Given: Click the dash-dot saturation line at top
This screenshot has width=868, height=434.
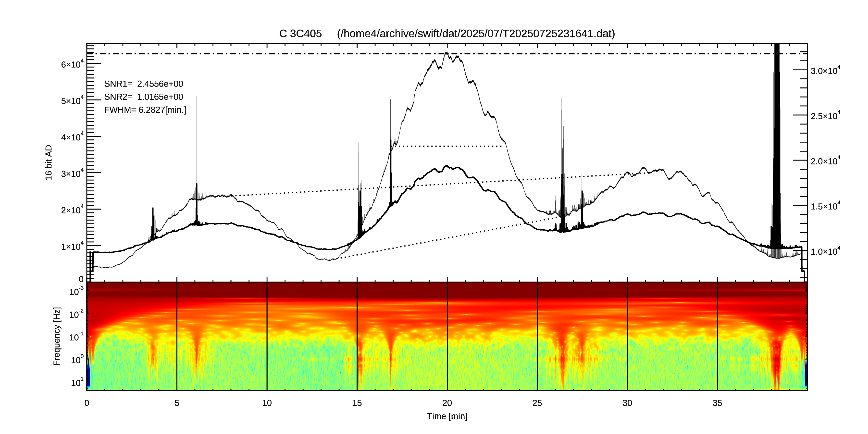Looking at the screenshot, I should (x=447, y=54).
